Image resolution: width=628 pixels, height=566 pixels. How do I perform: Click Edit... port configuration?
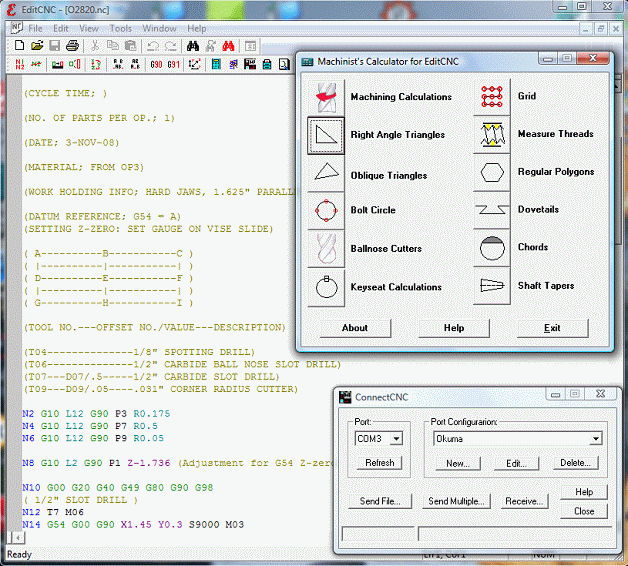click(516, 463)
